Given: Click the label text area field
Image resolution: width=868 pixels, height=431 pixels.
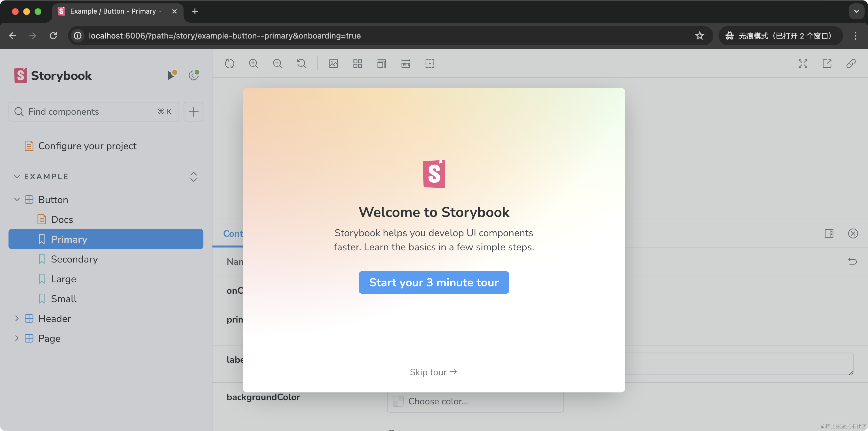Looking at the screenshot, I should click(739, 364).
